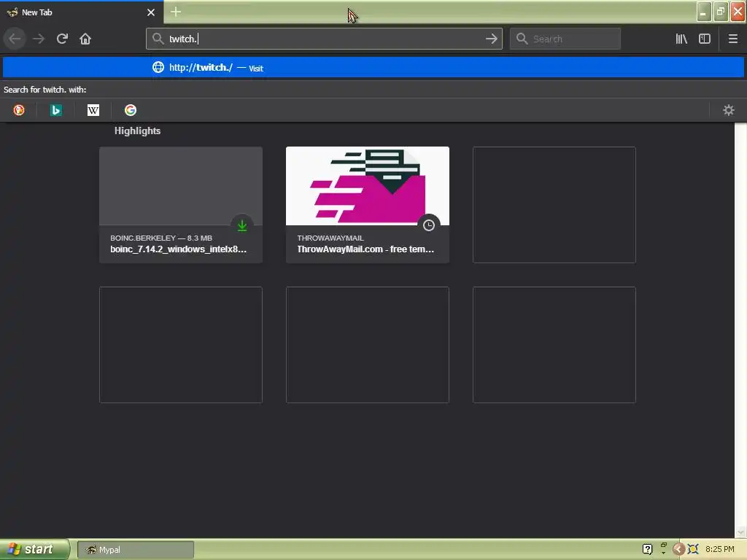Go back with the back arrow

tap(15, 39)
